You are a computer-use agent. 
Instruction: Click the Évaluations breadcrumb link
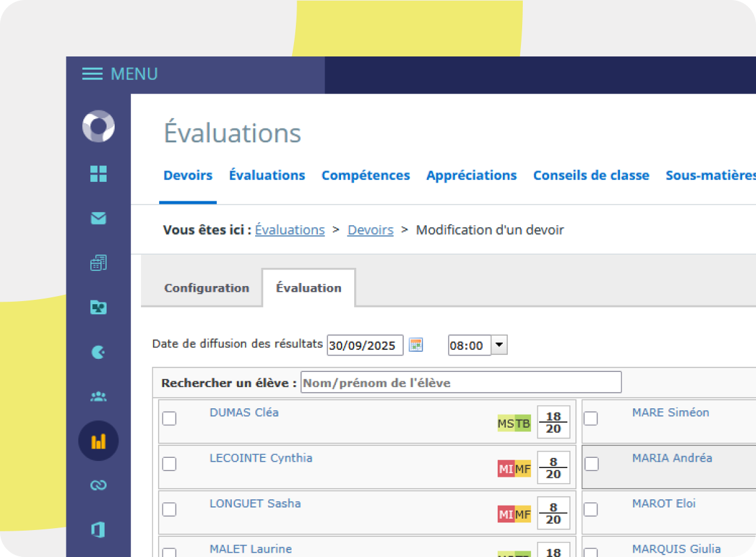tap(290, 230)
